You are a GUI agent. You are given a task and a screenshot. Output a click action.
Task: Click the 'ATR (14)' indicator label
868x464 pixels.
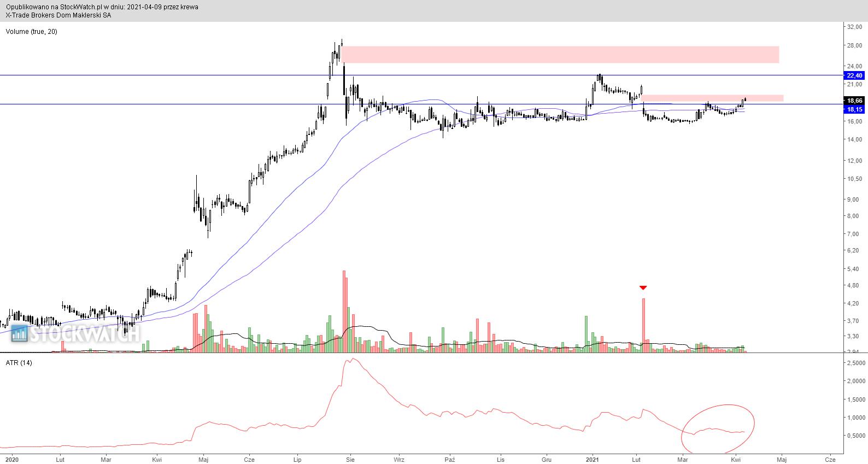[19, 363]
